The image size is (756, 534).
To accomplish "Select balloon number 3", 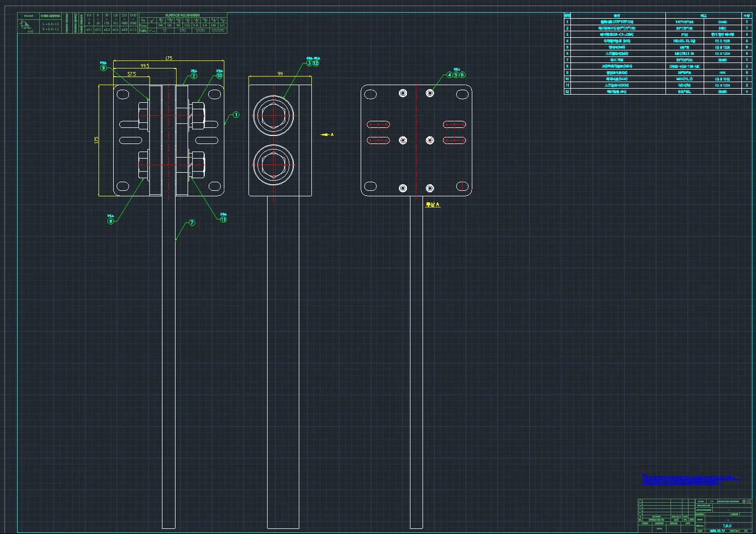I will click(x=310, y=63).
